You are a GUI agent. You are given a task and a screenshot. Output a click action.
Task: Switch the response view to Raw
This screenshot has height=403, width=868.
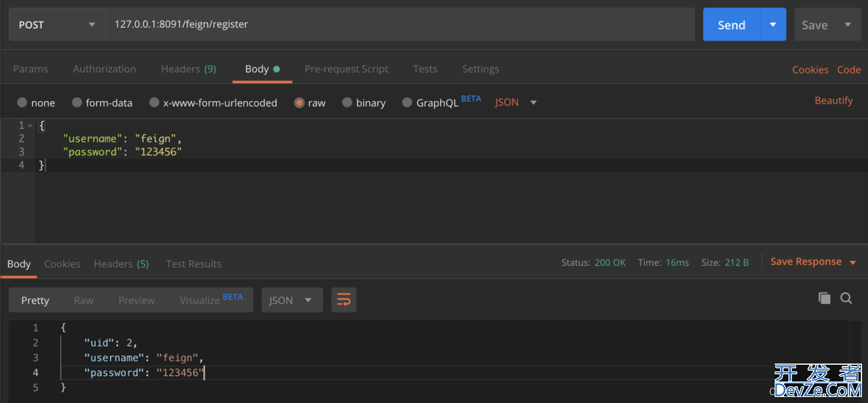pyautogui.click(x=84, y=300)
